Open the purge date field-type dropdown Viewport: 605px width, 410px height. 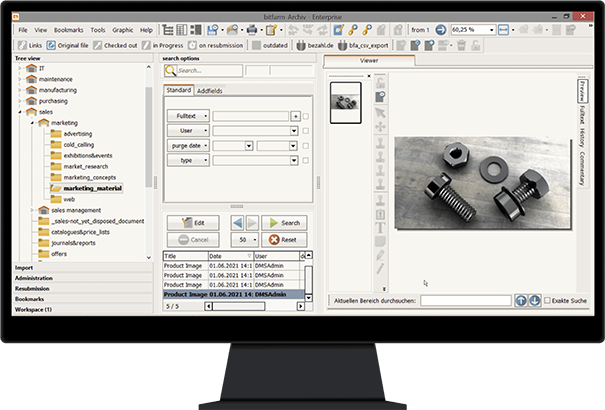coord(188,145)
